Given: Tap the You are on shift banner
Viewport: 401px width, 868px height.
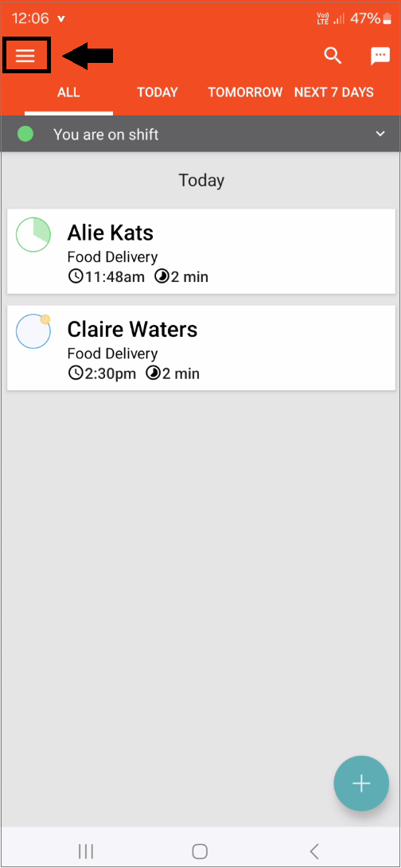Looking at the screenshot, I should tap(200, 134).
